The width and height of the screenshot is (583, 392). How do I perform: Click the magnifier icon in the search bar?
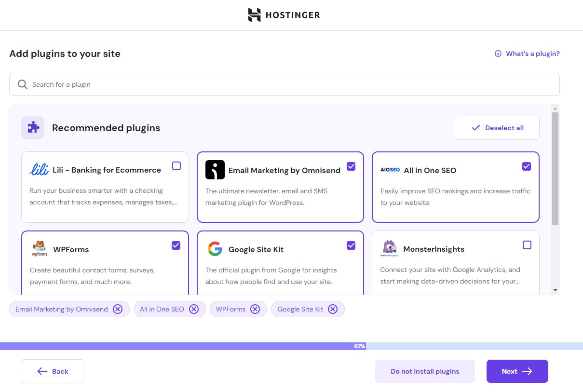coord(23,84)
